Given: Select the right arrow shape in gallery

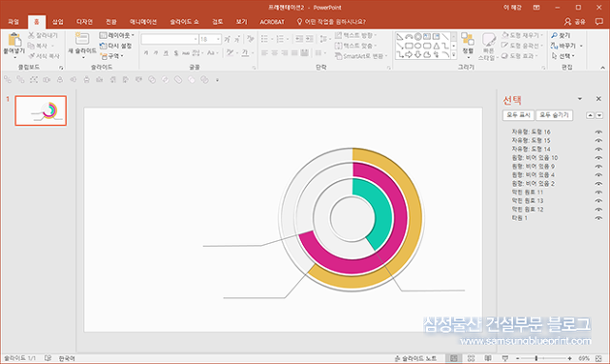Looking at the screenshot, I should point(409,55).
